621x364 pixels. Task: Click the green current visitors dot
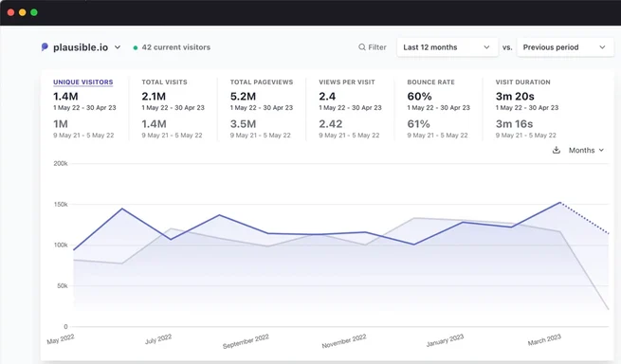click(x=136, y=47)
